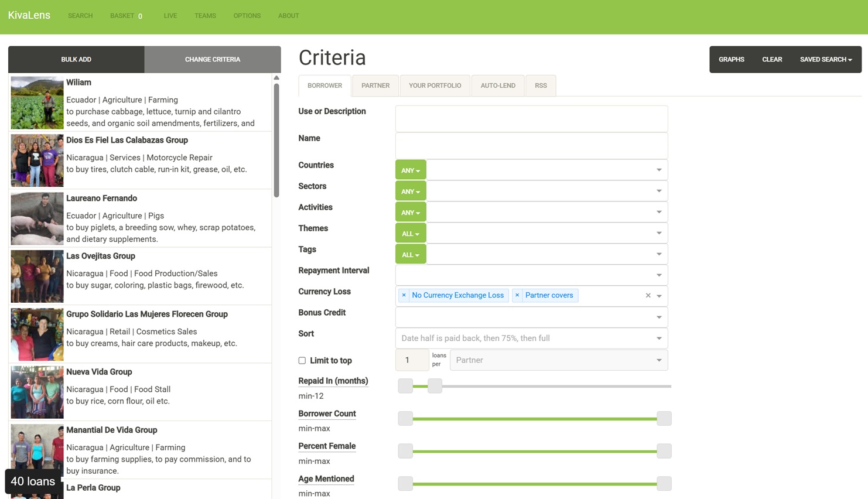Viewport: 868px width, 499px height.
Task: Click the Borrower Count max slider handle
Action: [x=664, y=418]
